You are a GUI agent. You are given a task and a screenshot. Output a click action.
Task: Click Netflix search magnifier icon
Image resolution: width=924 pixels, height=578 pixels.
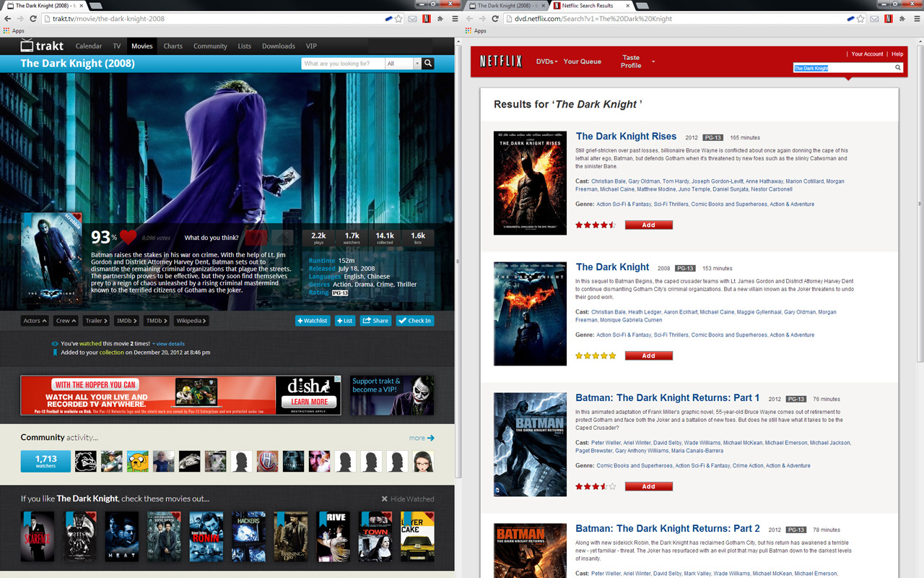898,68
